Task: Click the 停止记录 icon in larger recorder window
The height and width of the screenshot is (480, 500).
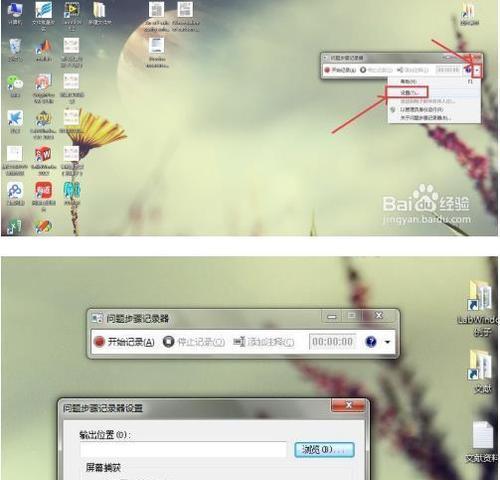Action: pyautogui.click(x=168, y=342)
